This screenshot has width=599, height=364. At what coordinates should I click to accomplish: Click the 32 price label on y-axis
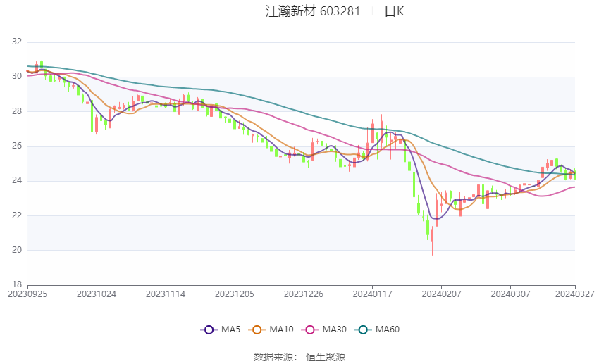[17, 42]
